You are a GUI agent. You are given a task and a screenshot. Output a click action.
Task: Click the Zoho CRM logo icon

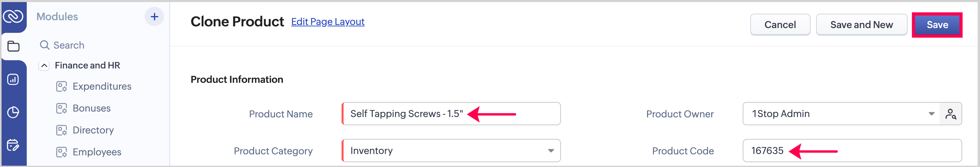point(13,16)
